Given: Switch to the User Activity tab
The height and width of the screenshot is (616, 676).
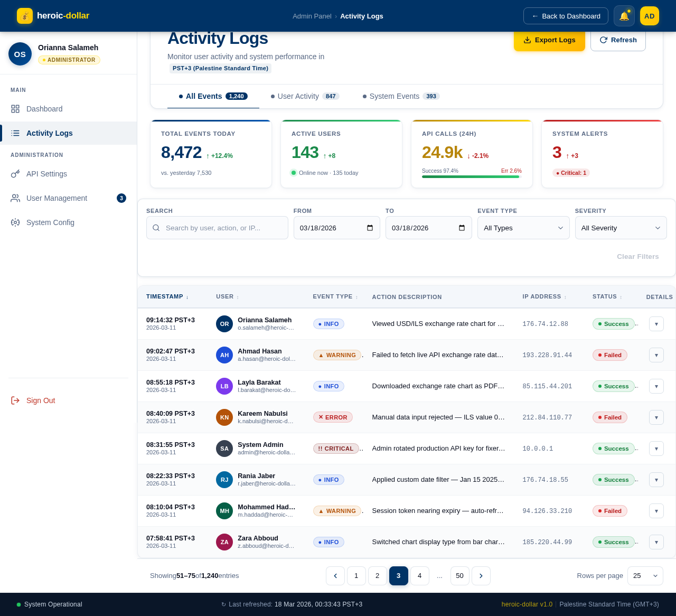Looking at the screenshot, I should coord(298,96).
